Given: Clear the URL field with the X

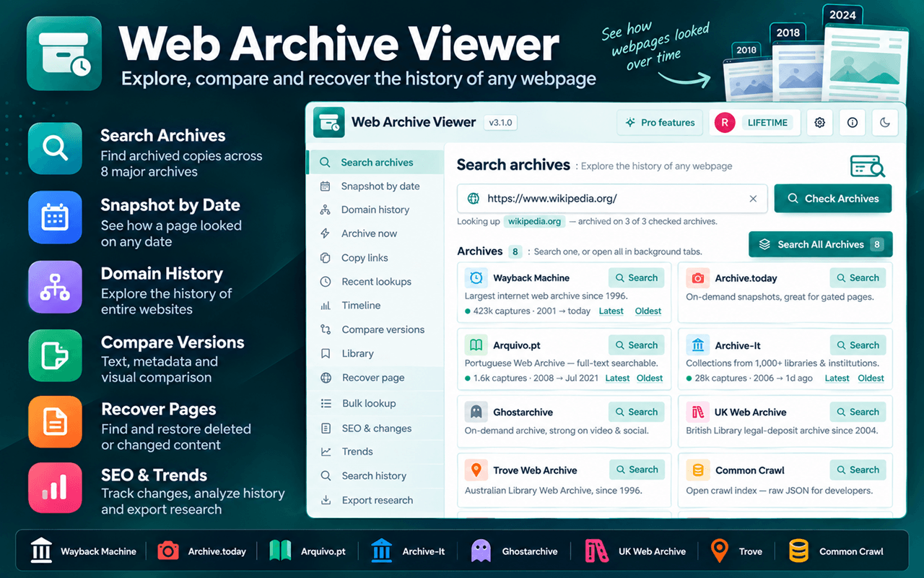Looking at the screenshot, I should (753, 199).
